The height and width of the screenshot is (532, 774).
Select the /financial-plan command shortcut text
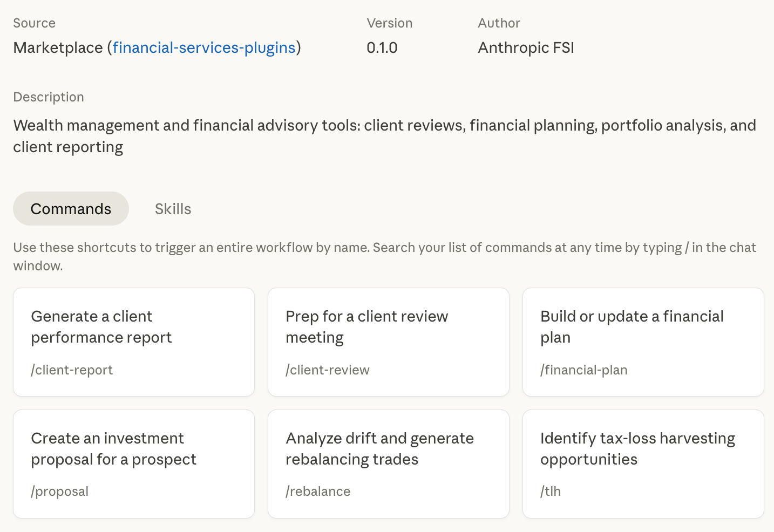coord(584,370)
